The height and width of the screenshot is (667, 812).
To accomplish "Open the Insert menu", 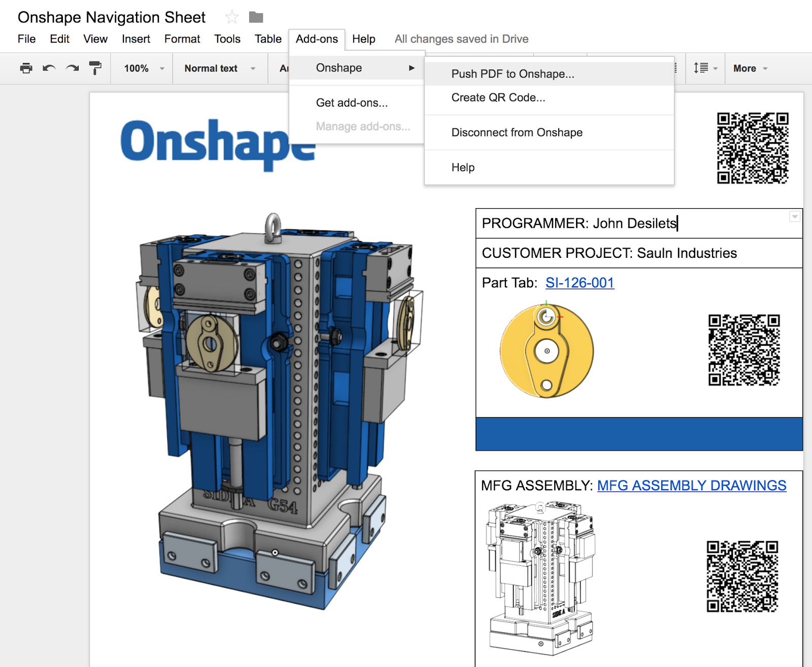I will 136,39.
